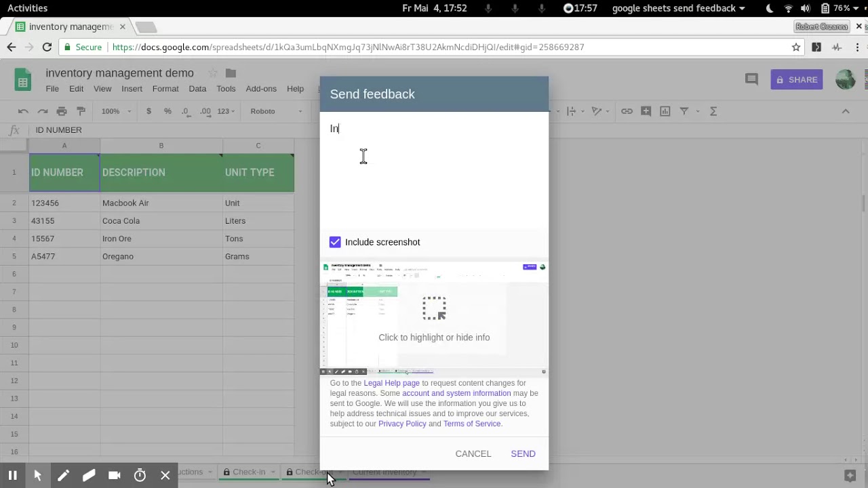Open the Check-in sheet tab dropdown arrow
868x488 pixels.
click(x=273, y=472)
